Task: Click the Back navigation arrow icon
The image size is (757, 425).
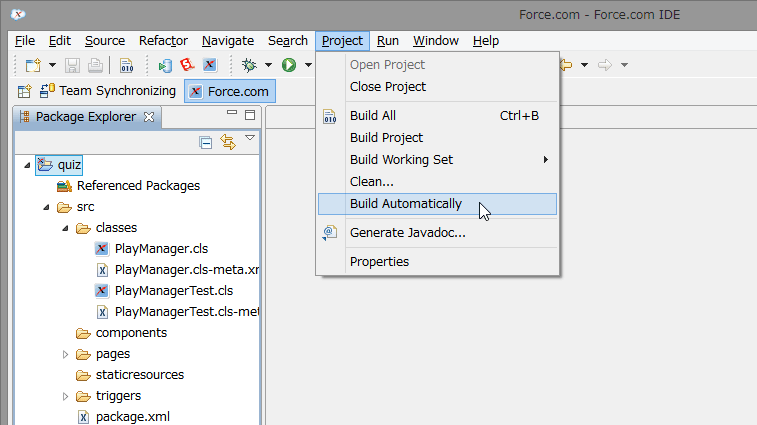Action: coord(566,65)
